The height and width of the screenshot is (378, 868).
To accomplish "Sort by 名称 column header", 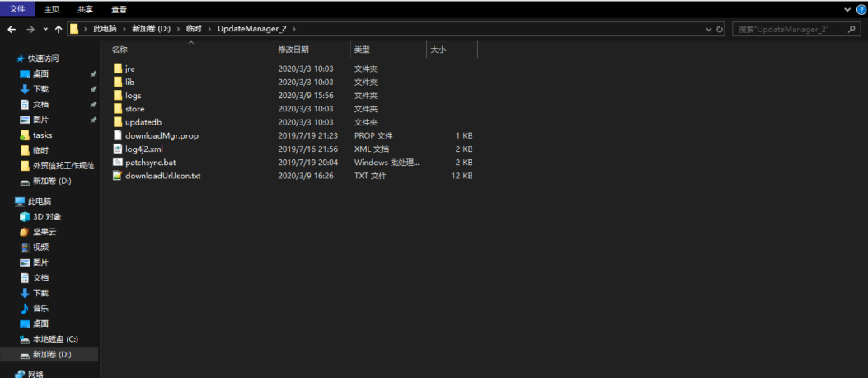I will coord(120,50).
